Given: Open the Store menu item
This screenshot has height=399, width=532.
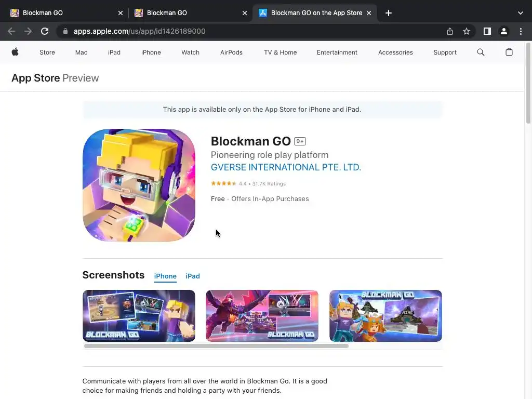Looking at the screenshot, I should point(47,52).
